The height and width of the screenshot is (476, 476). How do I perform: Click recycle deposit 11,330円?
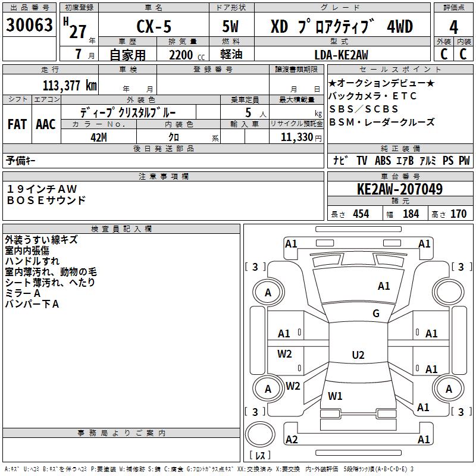coord(301,137)
